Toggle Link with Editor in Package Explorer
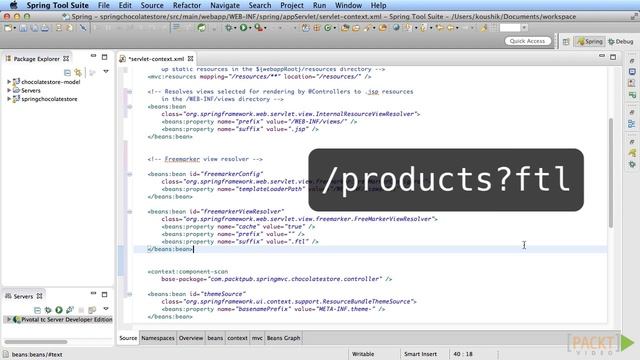 point(78,73)
